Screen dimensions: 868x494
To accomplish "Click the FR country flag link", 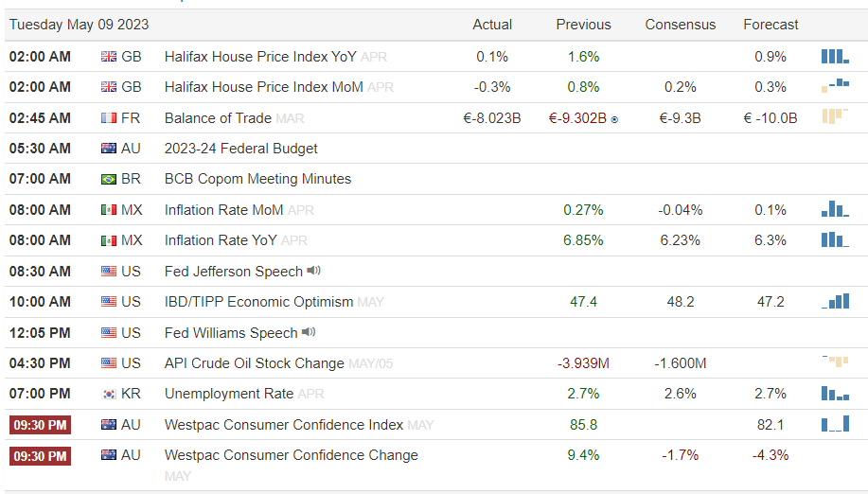I will [x=109, y=118].
